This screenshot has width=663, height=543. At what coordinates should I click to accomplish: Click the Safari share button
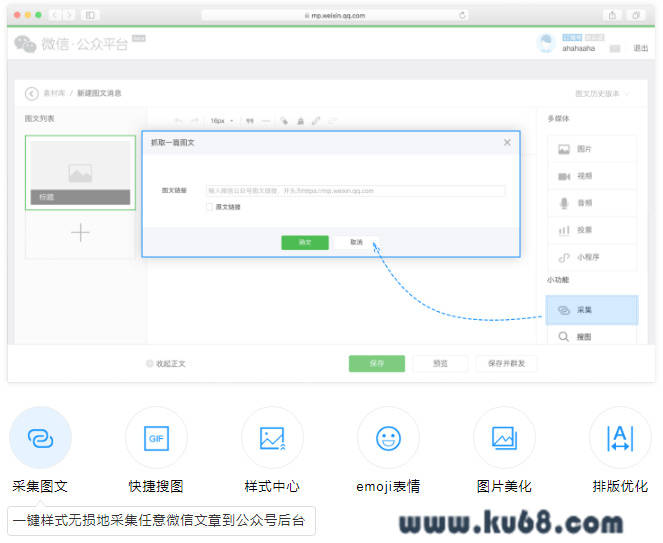[x=612, y=15]
